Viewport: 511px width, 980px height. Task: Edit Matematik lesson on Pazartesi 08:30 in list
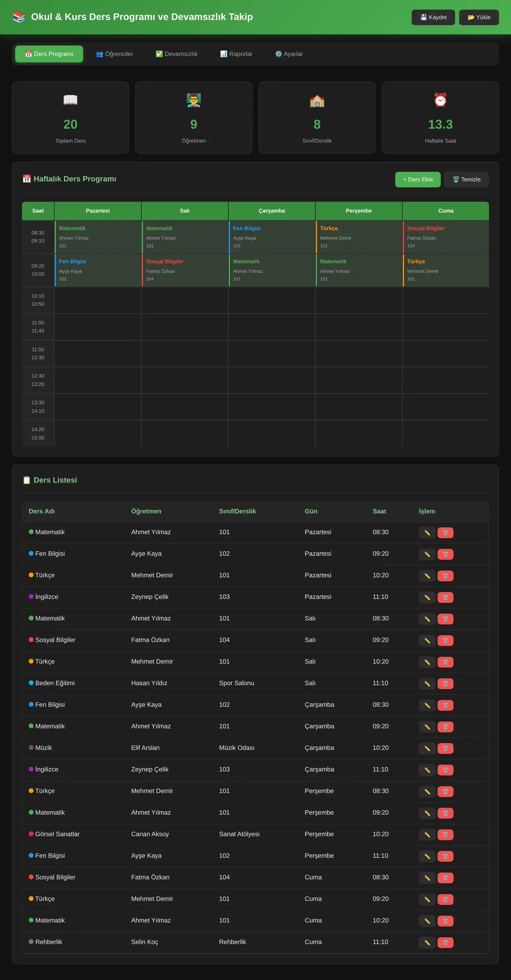pyautogui.click(x=427, y=533)
